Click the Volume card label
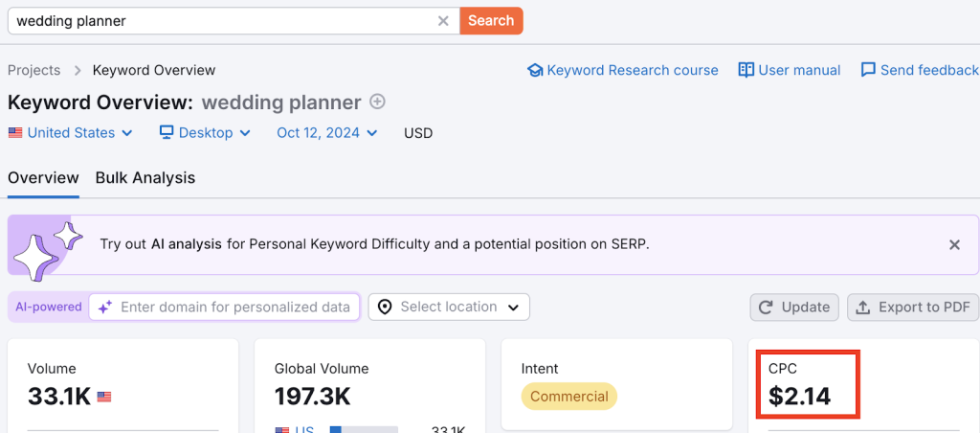Viewport: 980px width, 433px height. tap(52, 369)
